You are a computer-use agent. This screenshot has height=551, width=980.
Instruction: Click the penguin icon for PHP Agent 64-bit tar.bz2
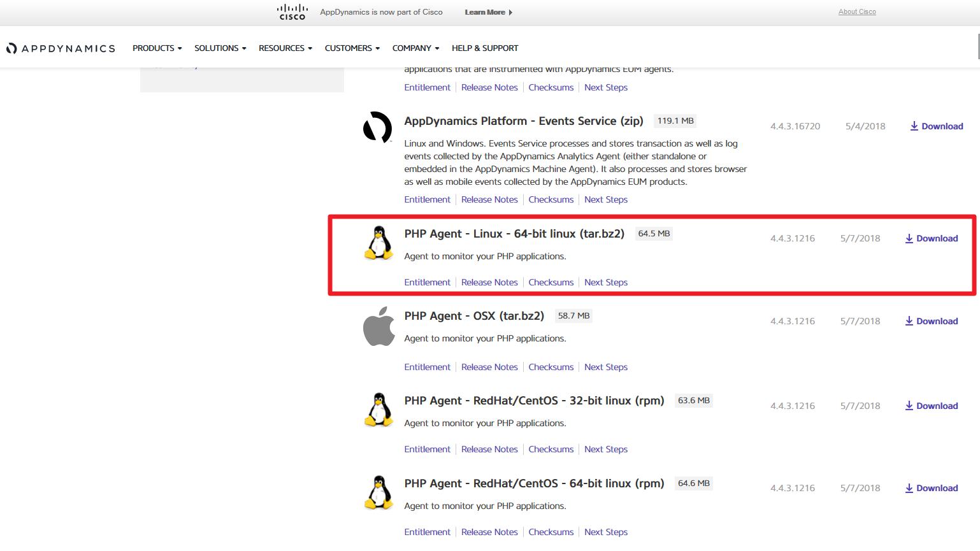pyautogui.click(x=379, y=243)
